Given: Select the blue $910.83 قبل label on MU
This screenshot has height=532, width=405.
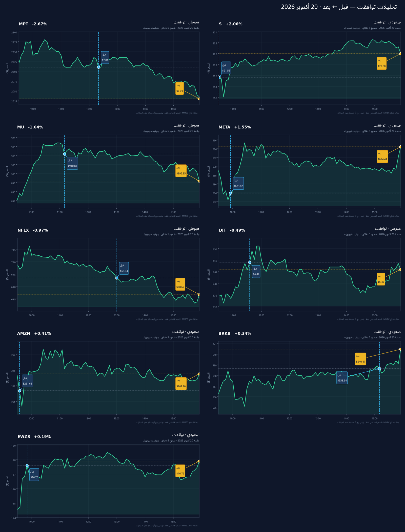Looking at the screenshot, I should (x=72, y=163).
